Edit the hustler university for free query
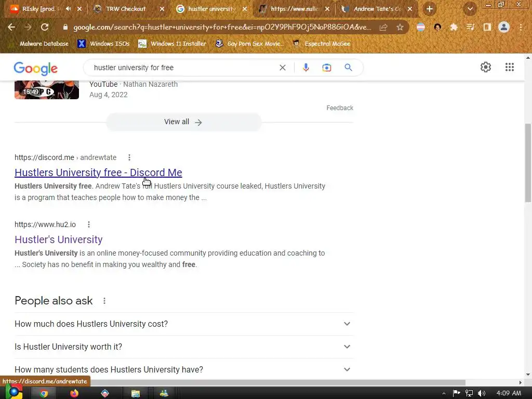 [134, 68]
